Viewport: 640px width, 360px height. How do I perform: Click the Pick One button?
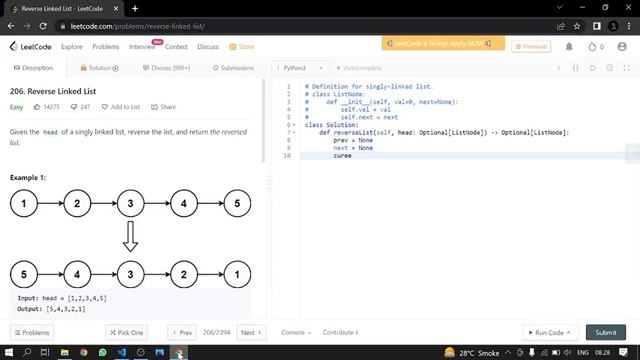point(127,333)
